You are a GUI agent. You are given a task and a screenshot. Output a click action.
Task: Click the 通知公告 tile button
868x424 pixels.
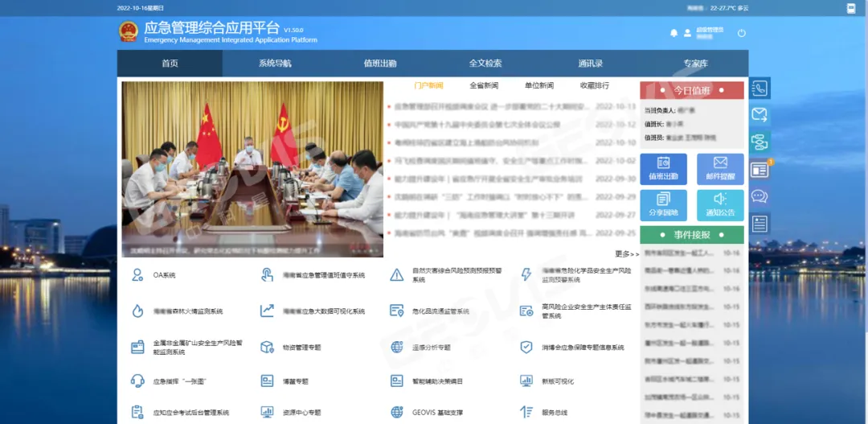click(x=720, y=205)
